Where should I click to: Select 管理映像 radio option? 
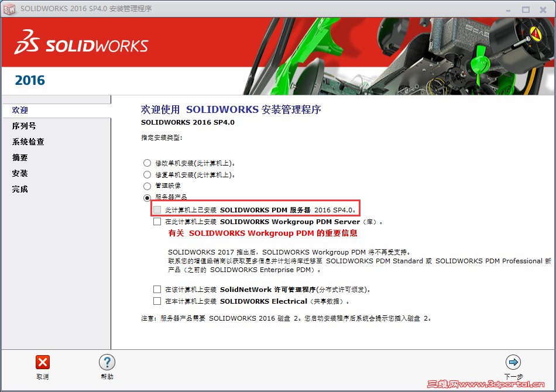[x=147, y=186]
